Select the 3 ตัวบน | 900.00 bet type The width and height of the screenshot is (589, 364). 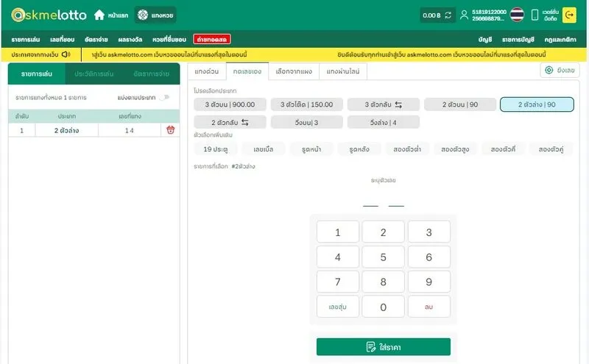(x=230, y=104)
